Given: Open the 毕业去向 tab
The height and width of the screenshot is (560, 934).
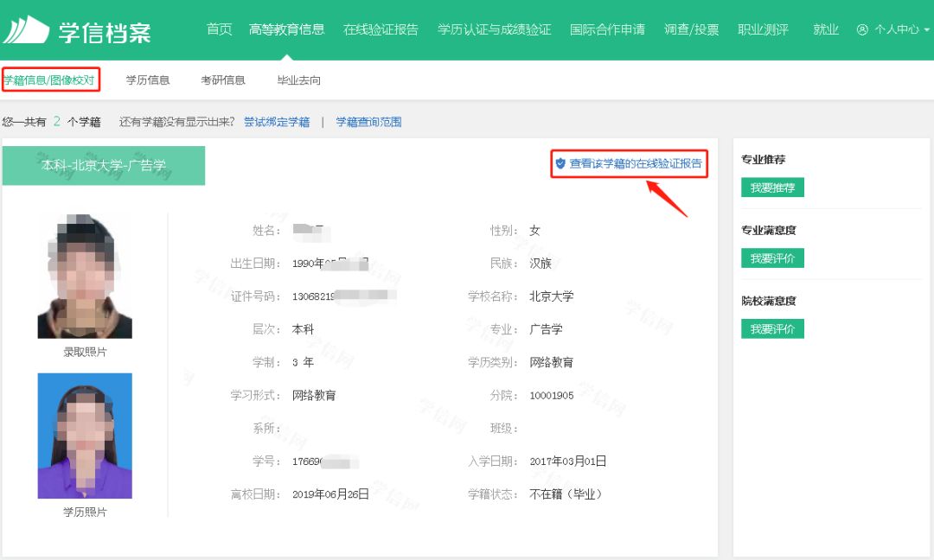Looking at the screenshot, I should click(x=299, y=80).
